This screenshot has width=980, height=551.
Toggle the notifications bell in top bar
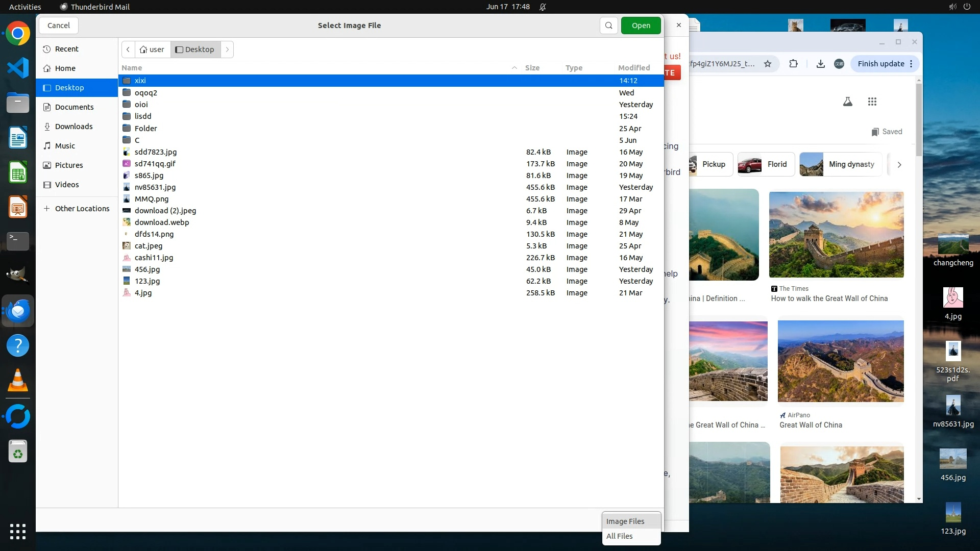point(543,7)
